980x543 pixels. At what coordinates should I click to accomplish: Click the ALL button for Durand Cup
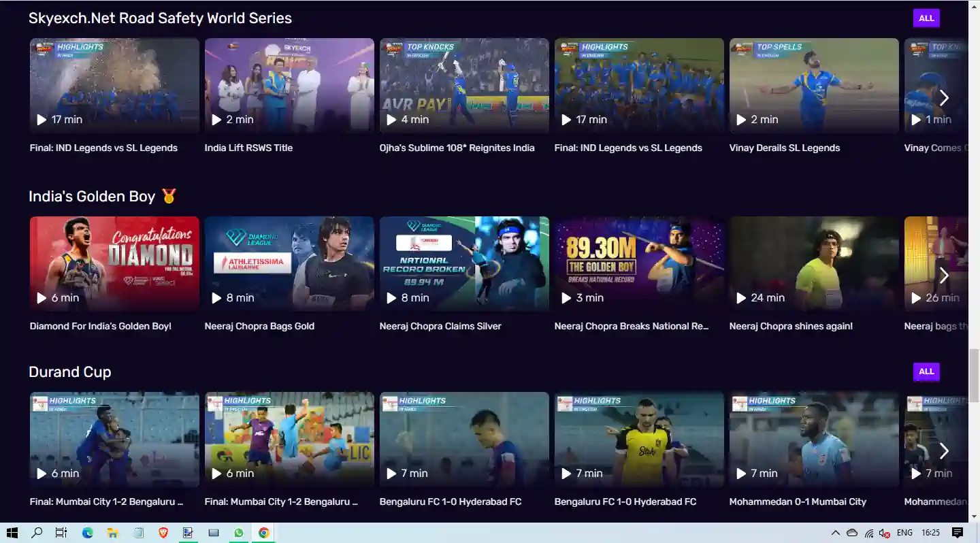(926, 372)
